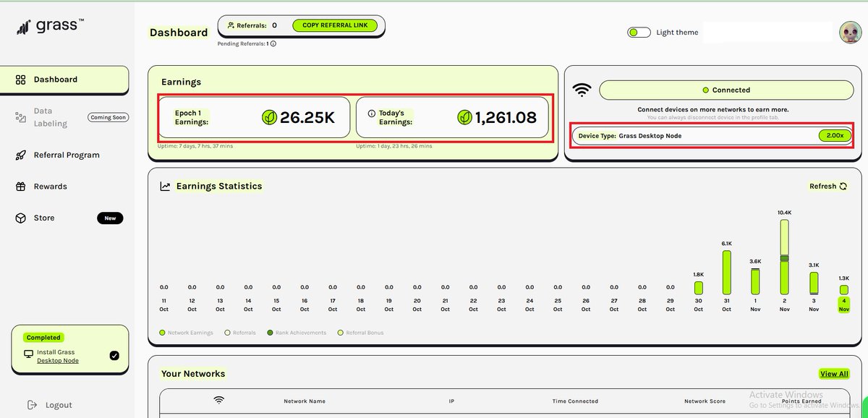Click the referrals people icon
Screen dimensions: 868x418
[231, 25]
